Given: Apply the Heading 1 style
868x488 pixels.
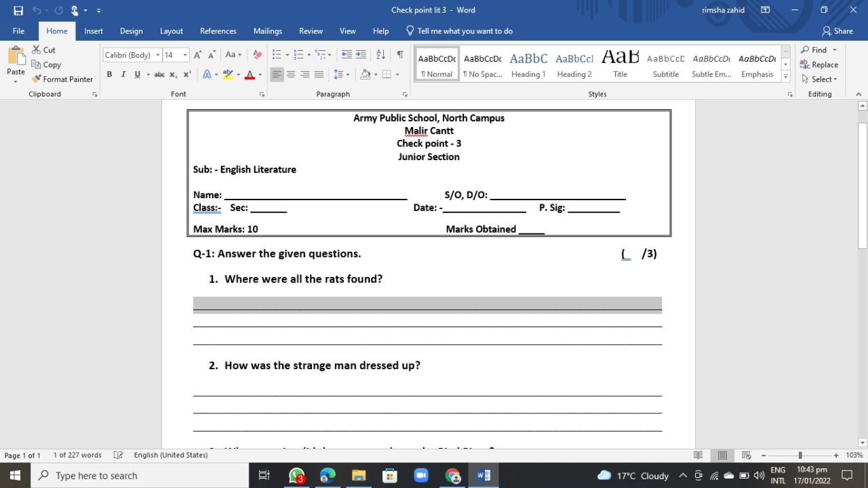Looking at the screenshot, I should point(528,64).
